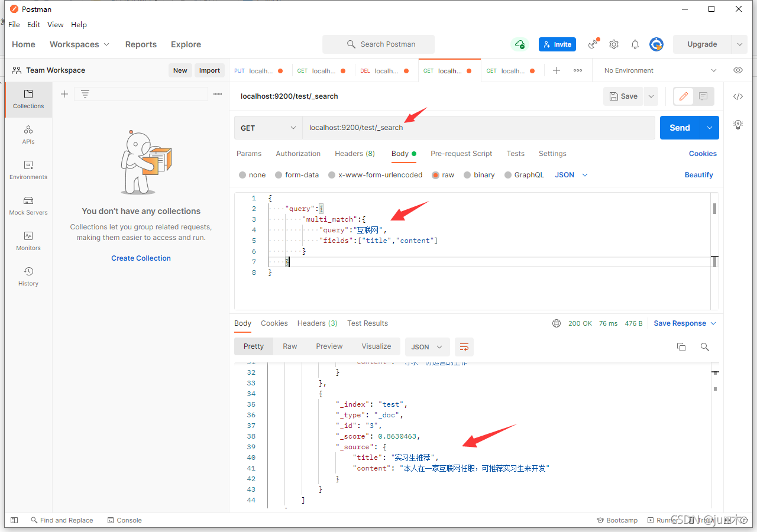This screenshot has width=757, height=532.
Task: Open a new request tab with plus
Action: (557, 70)
